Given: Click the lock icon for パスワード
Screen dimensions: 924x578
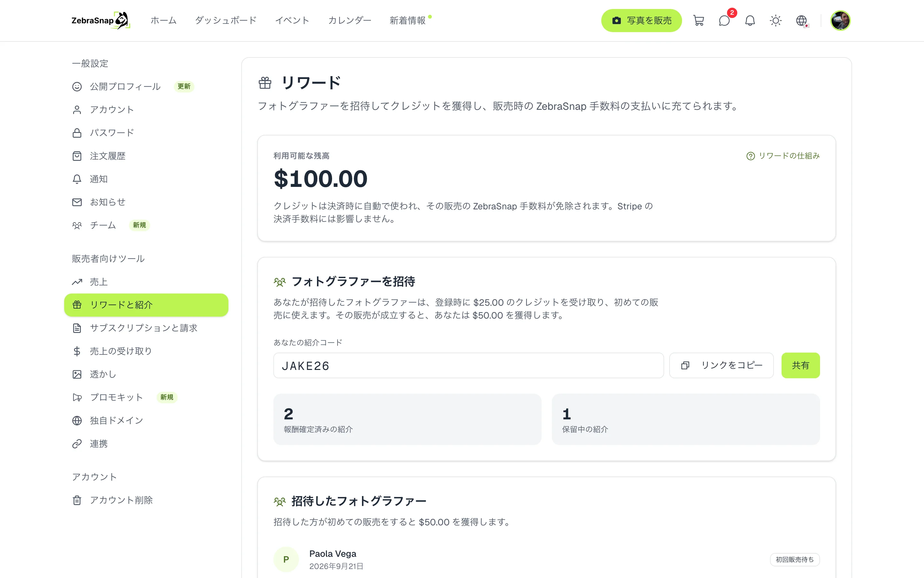Looking at the screenshot, I should click(x=77, y=133).
